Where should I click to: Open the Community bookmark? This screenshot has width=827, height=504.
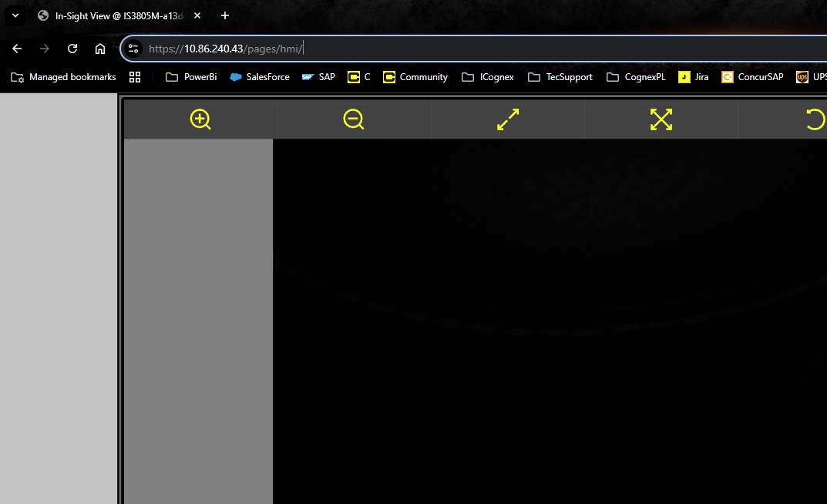coord(415,77)
